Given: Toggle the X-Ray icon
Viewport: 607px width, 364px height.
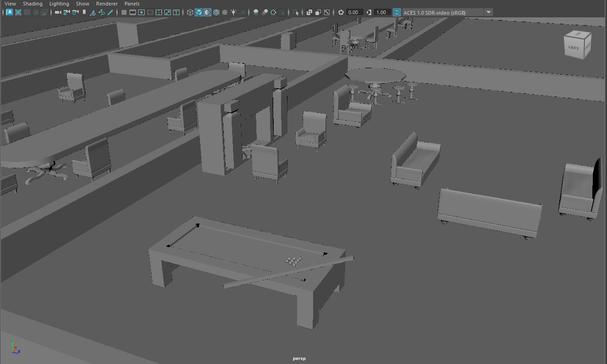Looking at the screenshot, I should pos(309,12).
